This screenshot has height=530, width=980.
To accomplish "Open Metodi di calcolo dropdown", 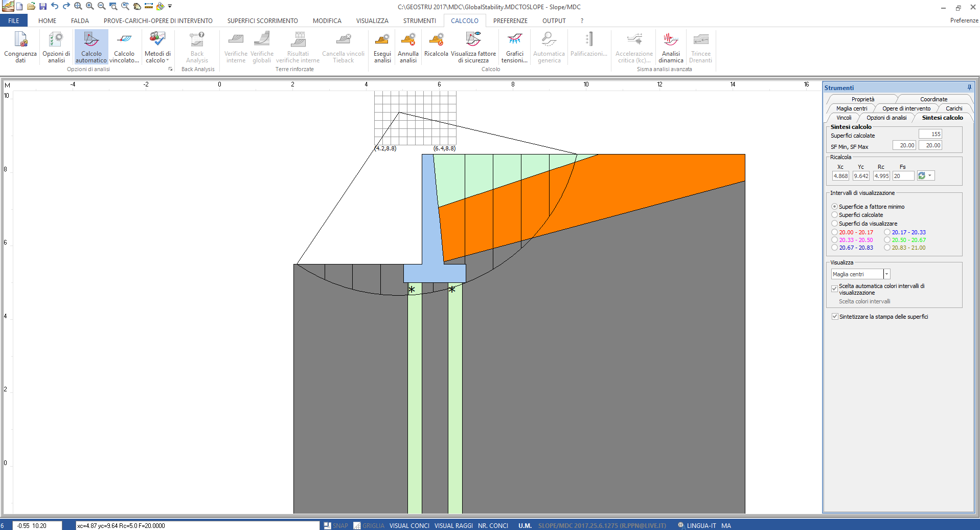I will tap(157, 47).
